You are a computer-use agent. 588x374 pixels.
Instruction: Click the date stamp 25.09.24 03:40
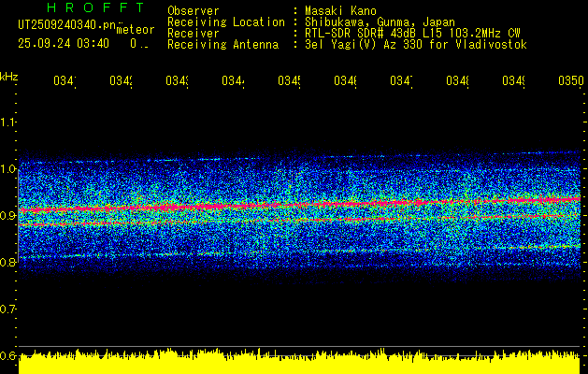[64, 44]
